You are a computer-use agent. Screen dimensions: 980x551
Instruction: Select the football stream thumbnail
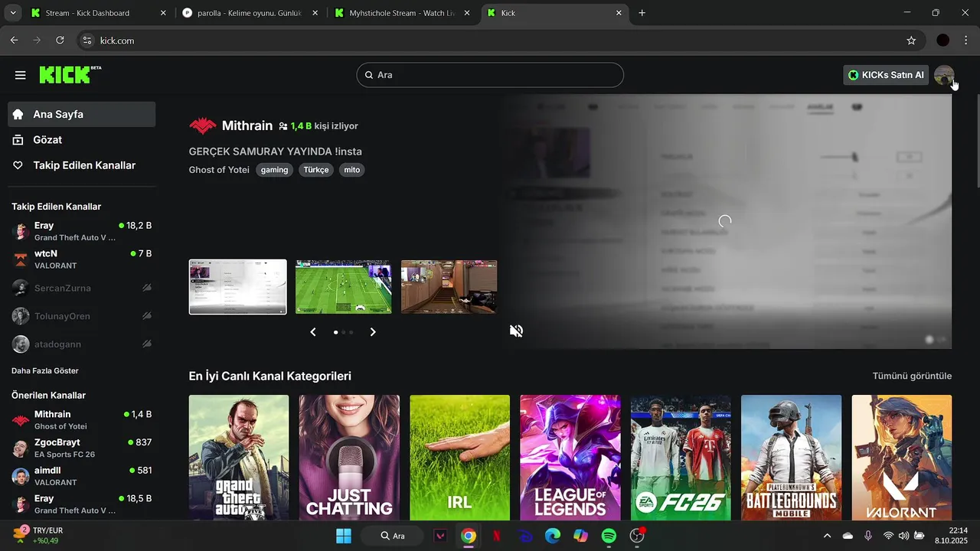coord(344,287)
